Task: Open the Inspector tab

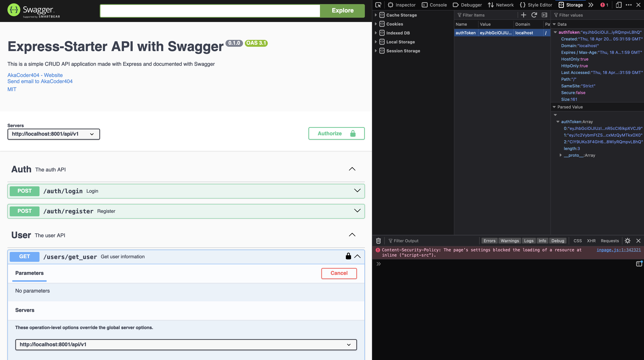Action: [402, 5]
